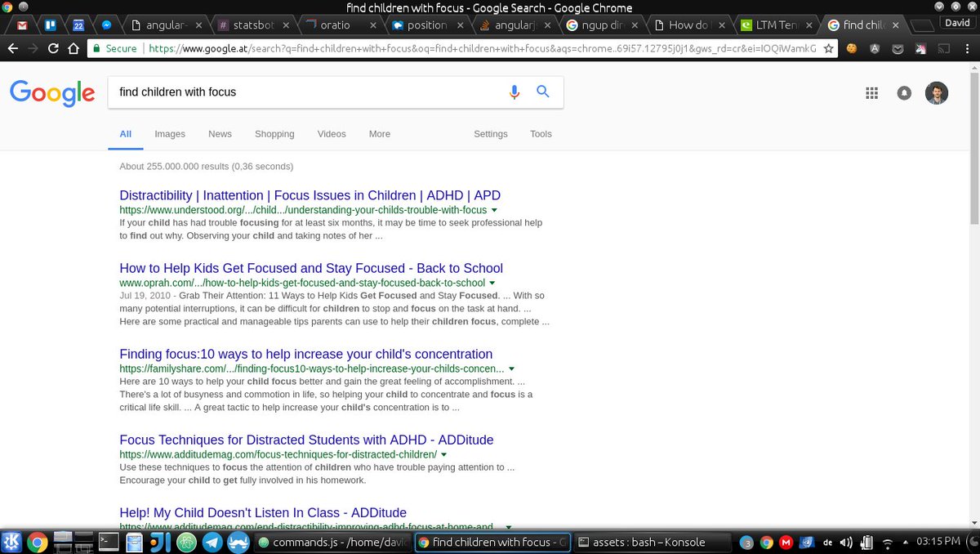This screenshot has height=554, width=980.
Task: Click the blue magnifier search button
Action: [543, 92]
